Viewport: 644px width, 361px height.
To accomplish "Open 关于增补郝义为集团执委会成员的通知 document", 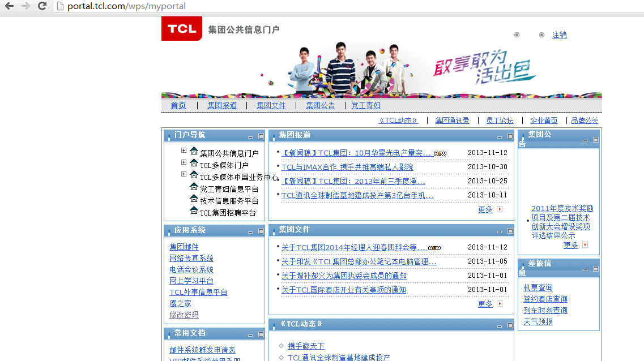I will tap(344, 276).
